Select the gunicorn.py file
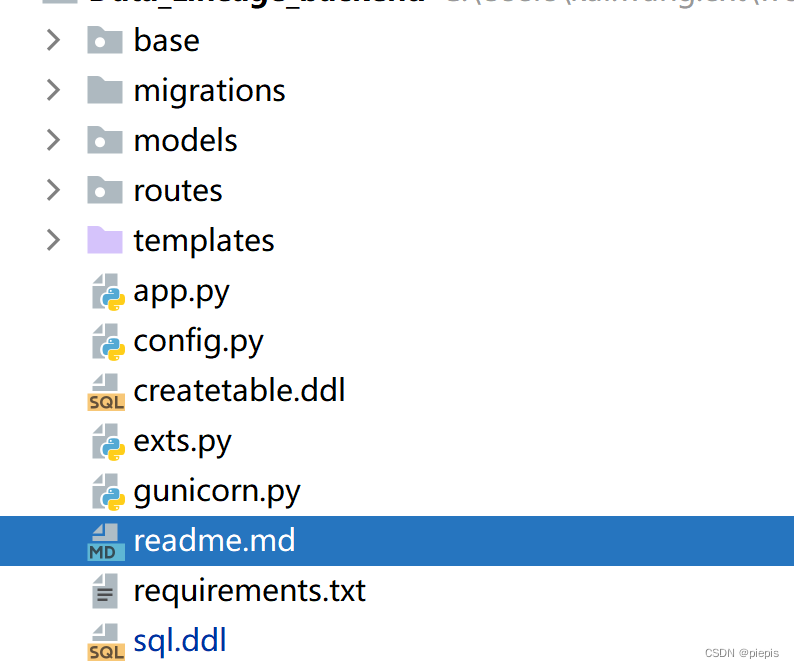Screen dimensions: 794x668 (217, 492)
